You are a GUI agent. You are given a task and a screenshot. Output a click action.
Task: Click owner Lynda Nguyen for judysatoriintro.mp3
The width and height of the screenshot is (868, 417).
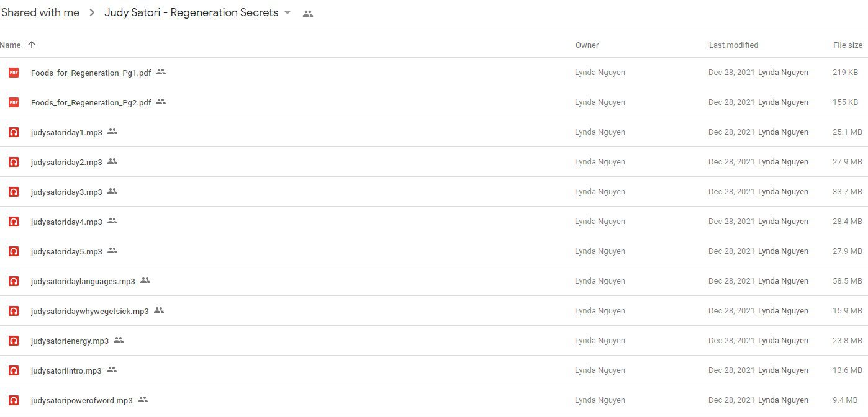coord(600,370)
